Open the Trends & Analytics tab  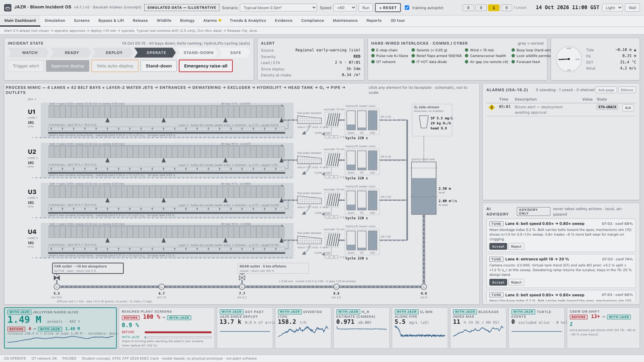point(248,21)
